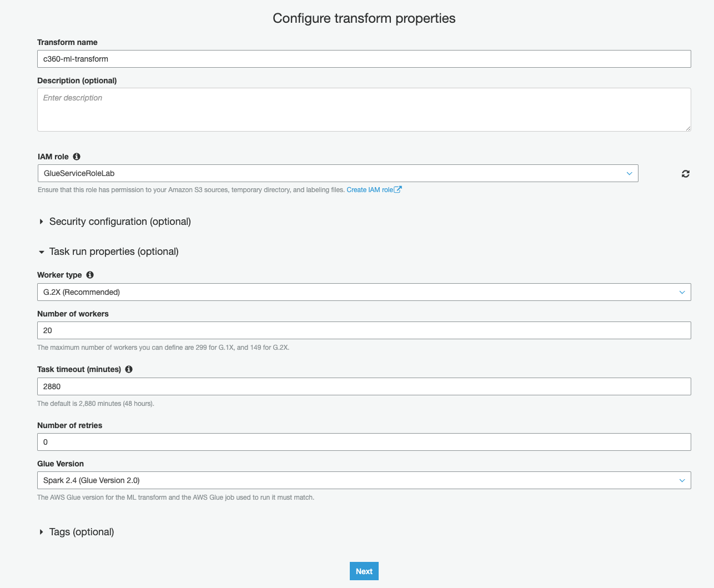The image size is (714, 588).
Task: Click the Number of workers field
Action: pos(364,330)
